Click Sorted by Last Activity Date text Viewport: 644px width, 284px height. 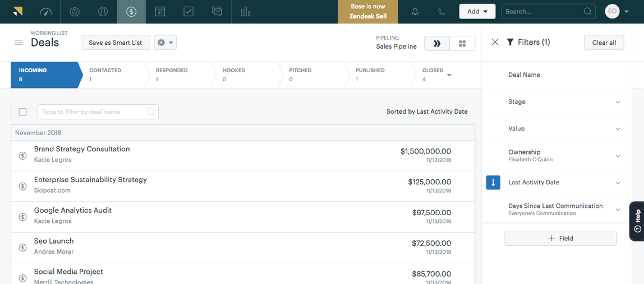pyautogui.click(x=427, y=111)
